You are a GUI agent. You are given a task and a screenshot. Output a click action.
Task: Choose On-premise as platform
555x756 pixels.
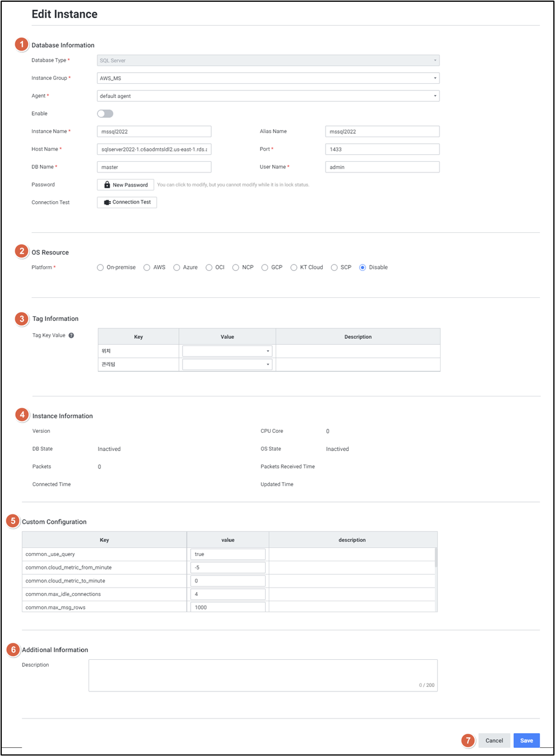coord(100,267)
